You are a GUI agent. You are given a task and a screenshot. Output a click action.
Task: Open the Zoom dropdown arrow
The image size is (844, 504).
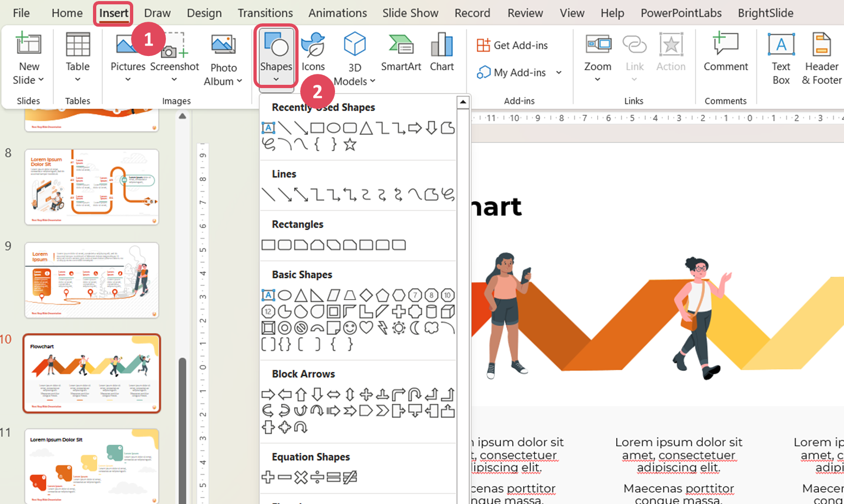point(598,80)
